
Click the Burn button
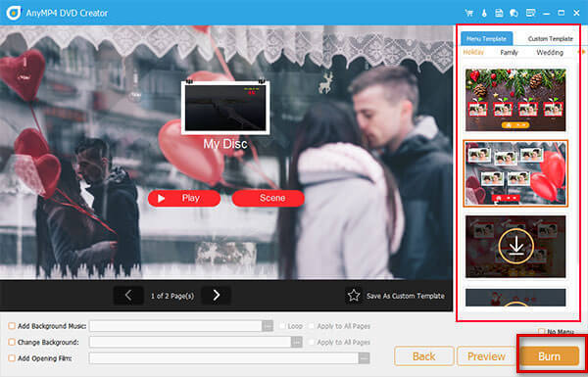pyautogui.click(x=550, y=356)
